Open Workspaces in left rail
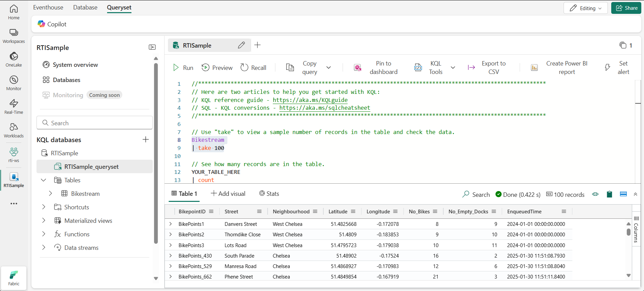 (x=14, y=36)
